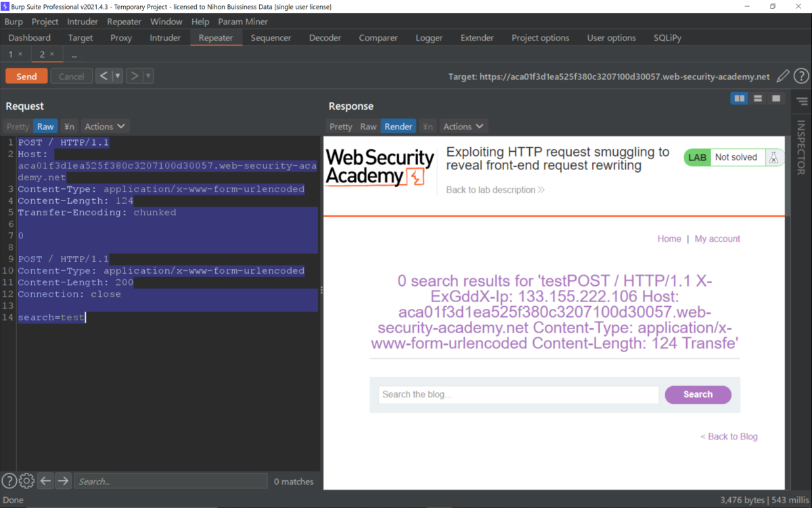
Task: Follow Back to lab description link
Action: pyautogui.click(x=495, y=190)
